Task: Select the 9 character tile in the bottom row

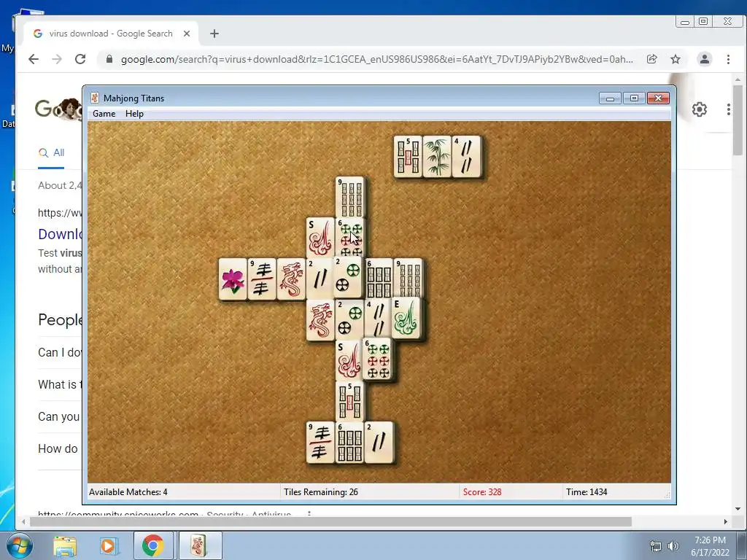Action: click(x=321, y=443)
